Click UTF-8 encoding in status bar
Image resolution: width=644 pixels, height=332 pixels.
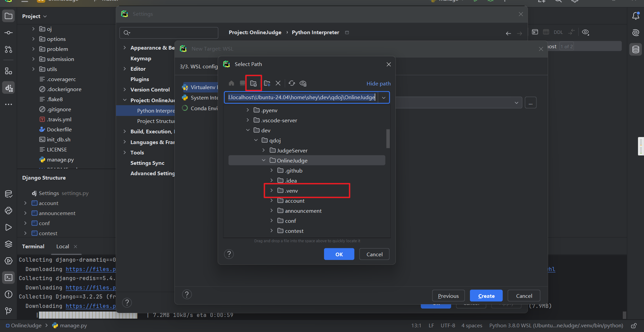[448, 325]
